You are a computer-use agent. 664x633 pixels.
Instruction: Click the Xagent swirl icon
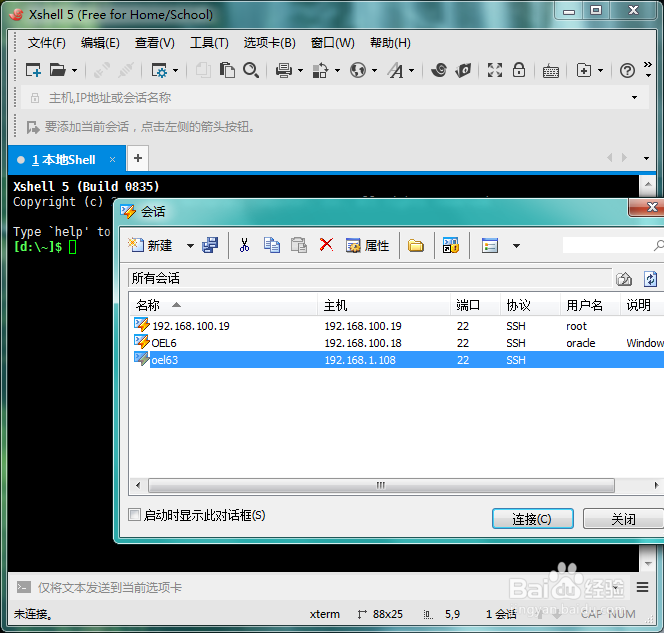tap(439, 70)
